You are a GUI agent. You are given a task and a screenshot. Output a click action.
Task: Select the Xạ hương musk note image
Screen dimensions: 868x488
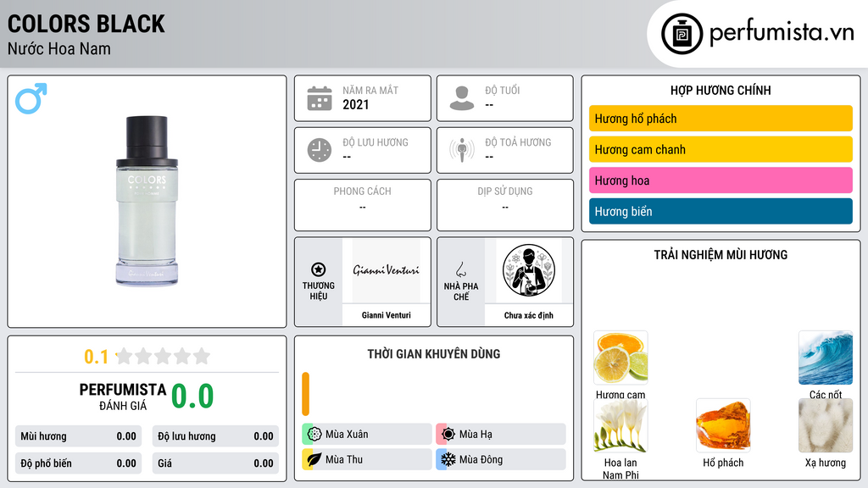click(826, 425)
